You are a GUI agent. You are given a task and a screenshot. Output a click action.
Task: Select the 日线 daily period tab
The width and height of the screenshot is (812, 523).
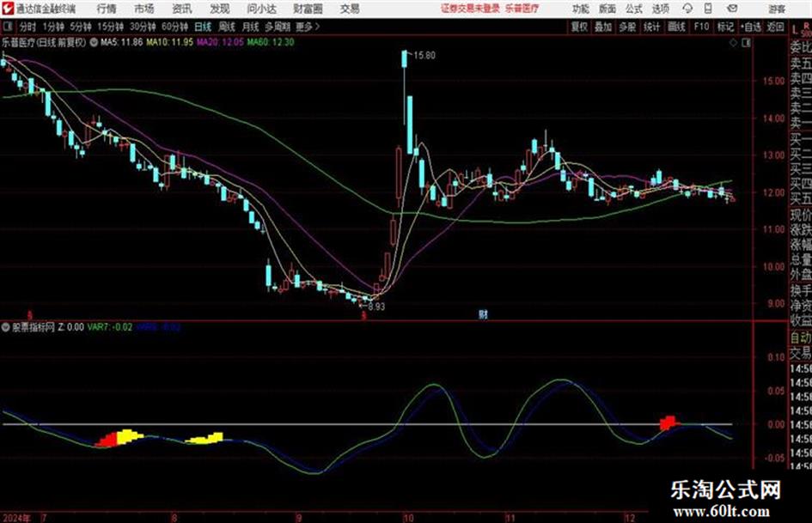point(203,27)
